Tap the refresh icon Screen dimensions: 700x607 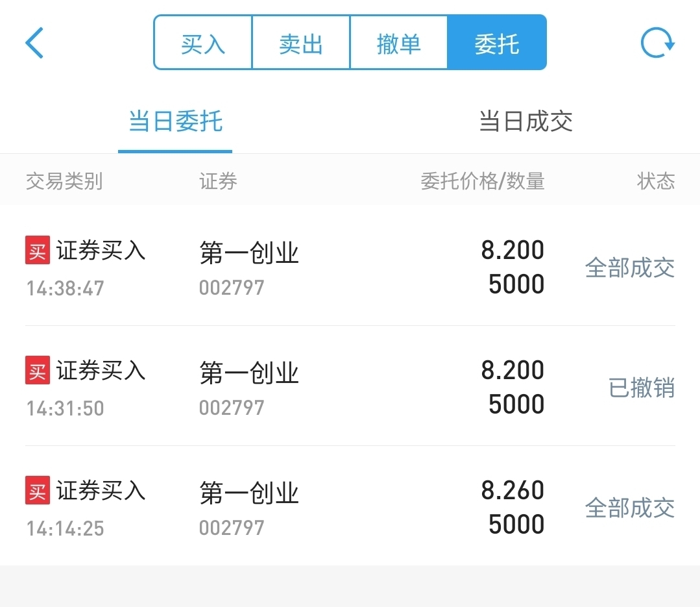(657, 43)
